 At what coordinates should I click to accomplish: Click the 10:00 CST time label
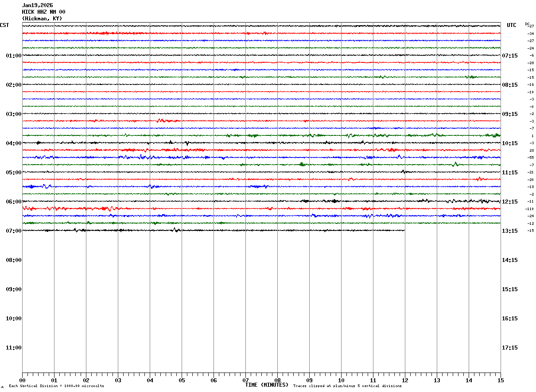click(x=14, y=319)
